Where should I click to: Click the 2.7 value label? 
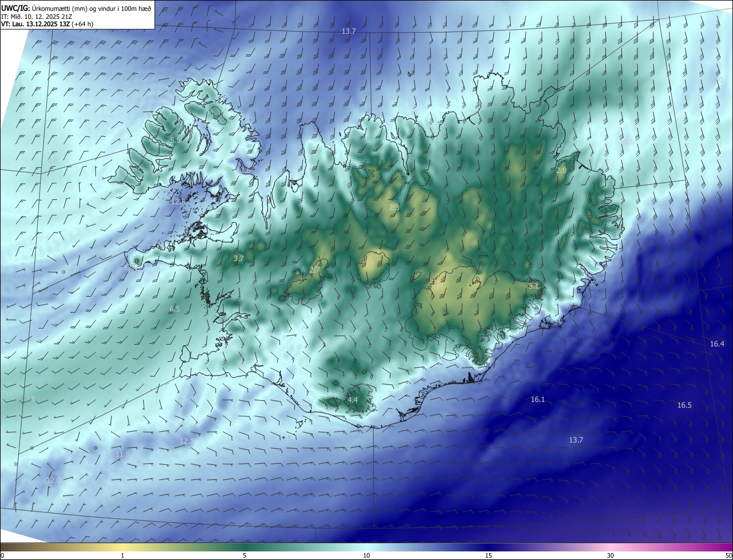click(315, 270)
